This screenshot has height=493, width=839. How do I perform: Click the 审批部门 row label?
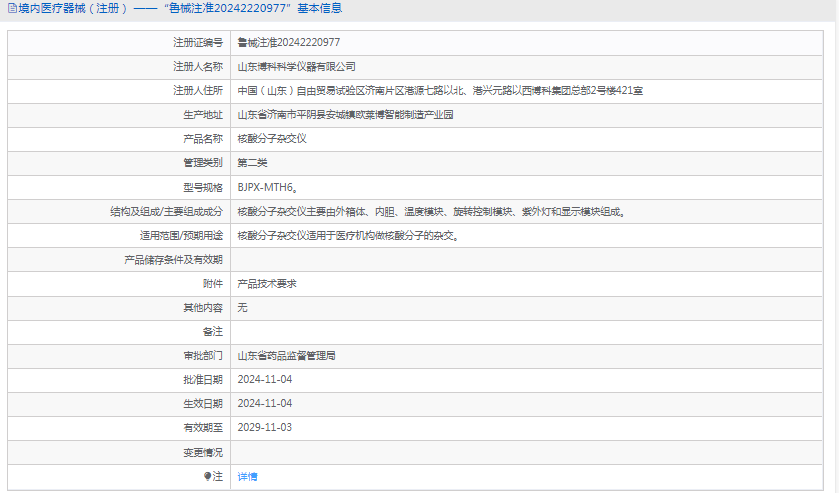coord(203,356)
